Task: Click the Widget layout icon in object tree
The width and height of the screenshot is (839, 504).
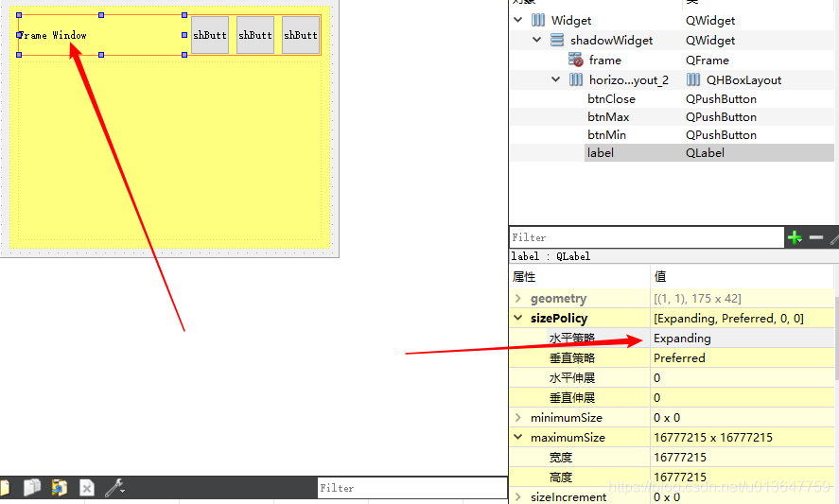Action: [x=538, y=20]
